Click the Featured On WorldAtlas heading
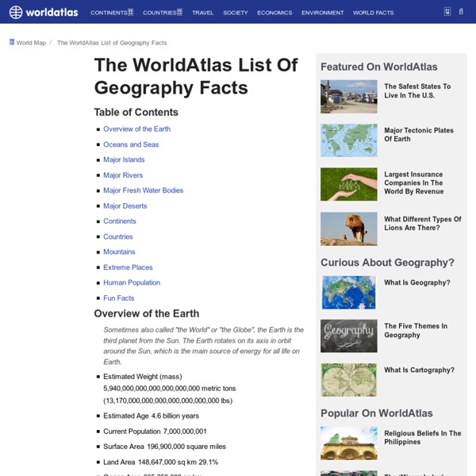This screenshot has height=476, width=476. click(379, 67)
